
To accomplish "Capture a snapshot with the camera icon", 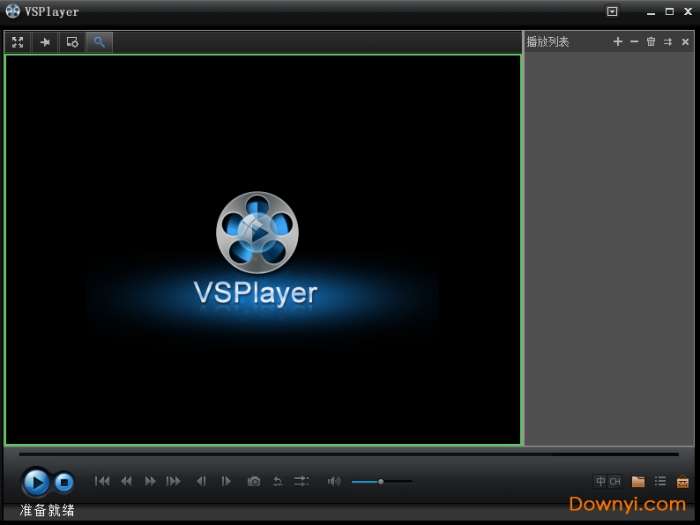I will 254,481.
